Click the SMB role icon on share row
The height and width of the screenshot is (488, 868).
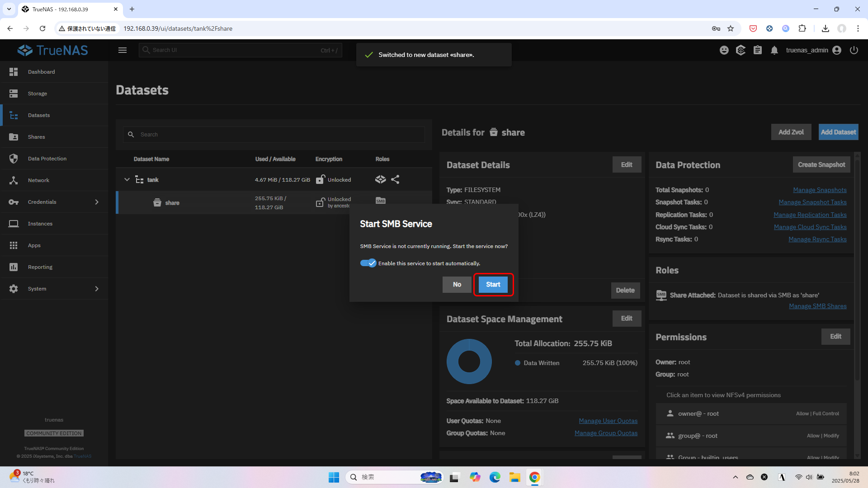[381, 201]
